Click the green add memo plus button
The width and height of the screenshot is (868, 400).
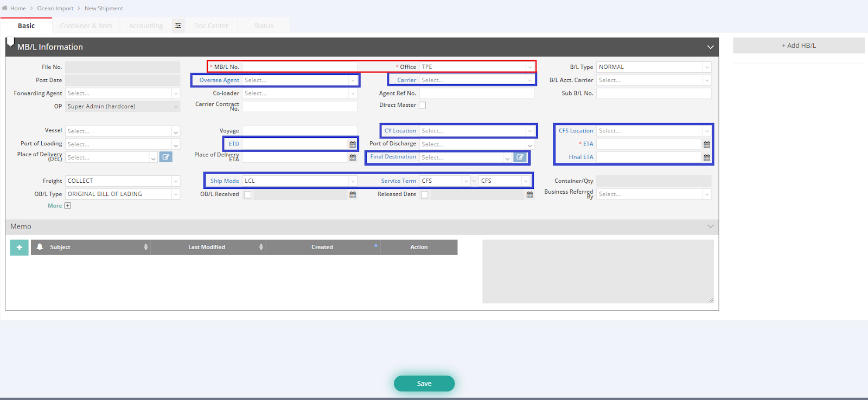[20, 247]
